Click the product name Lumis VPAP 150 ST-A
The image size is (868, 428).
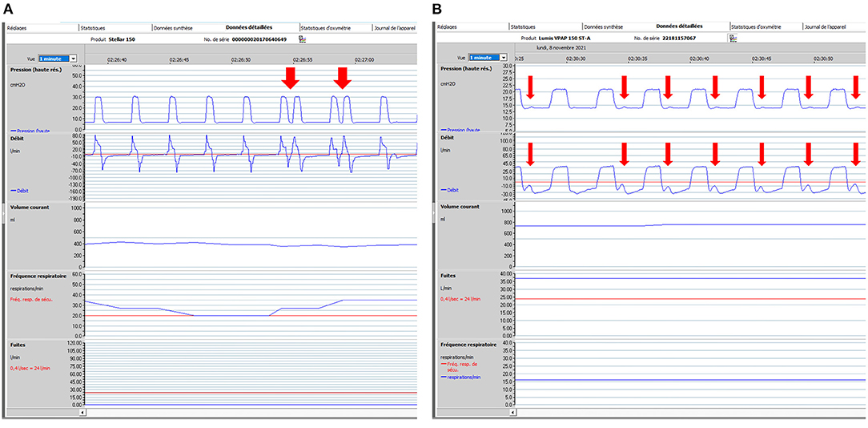click(x=566, y=38)
